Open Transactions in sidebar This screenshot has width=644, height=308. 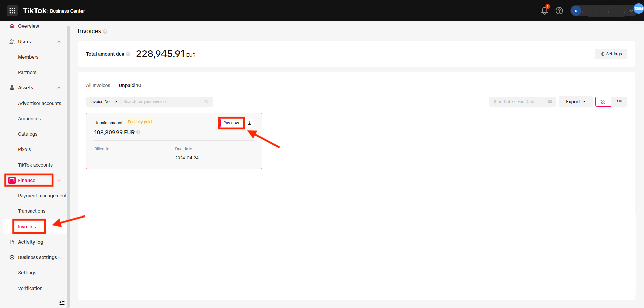click(32, 211)
